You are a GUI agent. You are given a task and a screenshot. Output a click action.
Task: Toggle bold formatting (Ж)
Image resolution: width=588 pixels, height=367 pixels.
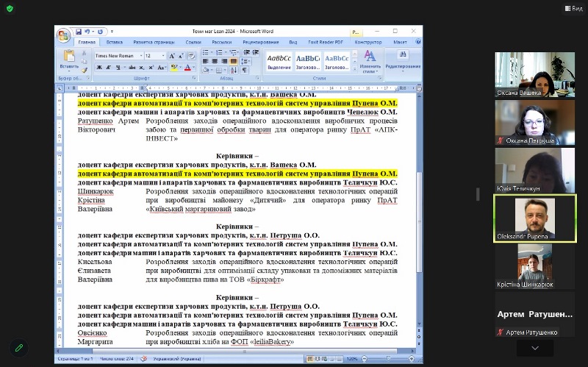pyautogui.click(x=98, y=68)
